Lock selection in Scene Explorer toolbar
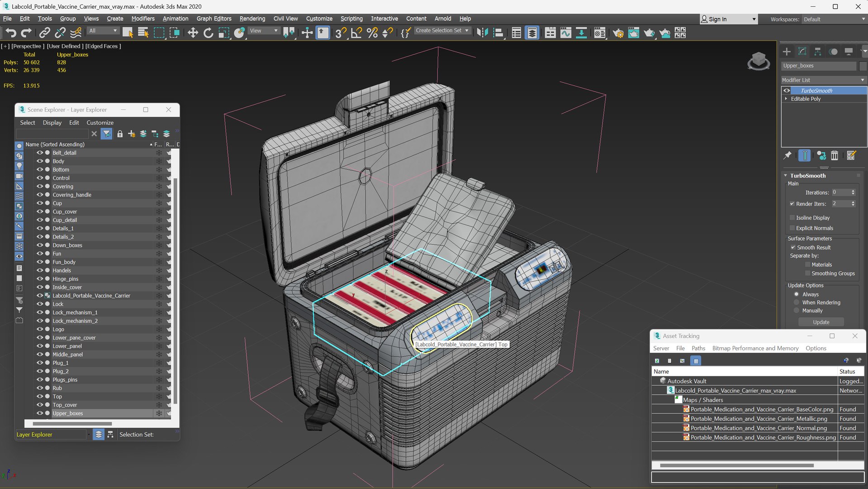 click(120, 134)
